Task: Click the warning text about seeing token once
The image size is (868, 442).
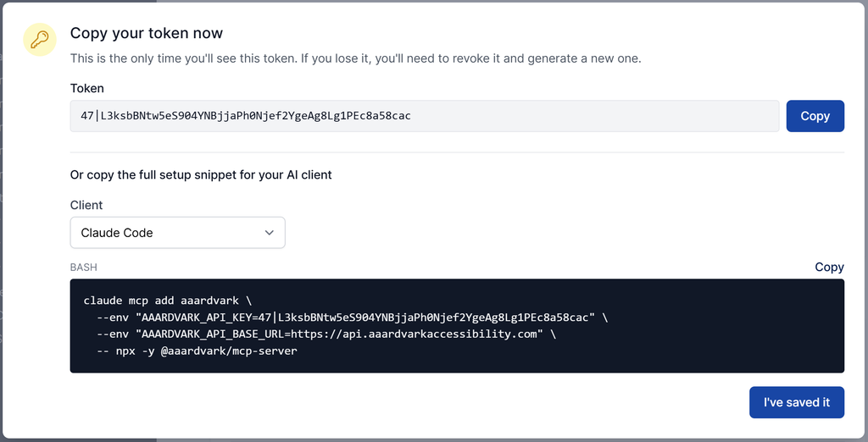Action: 355,58
